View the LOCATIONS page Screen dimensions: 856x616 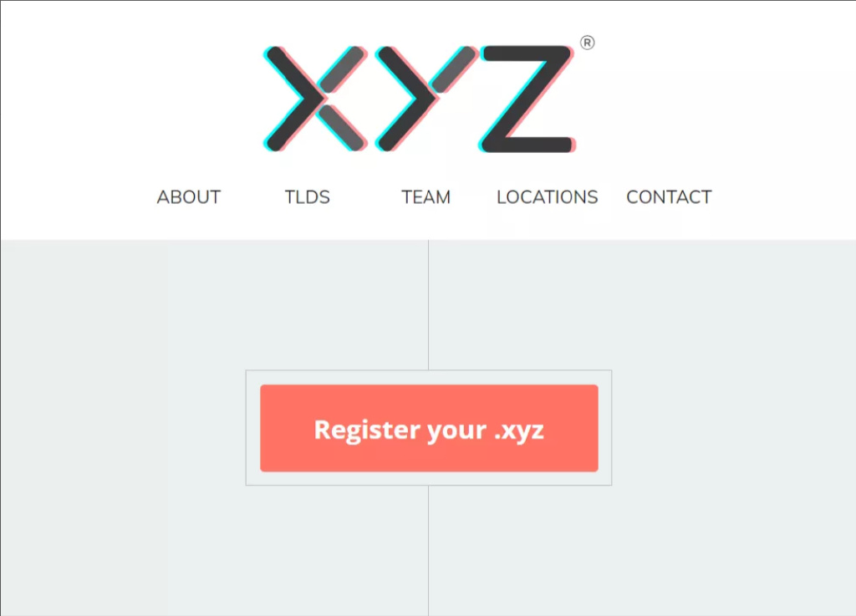tap(548, 197)
